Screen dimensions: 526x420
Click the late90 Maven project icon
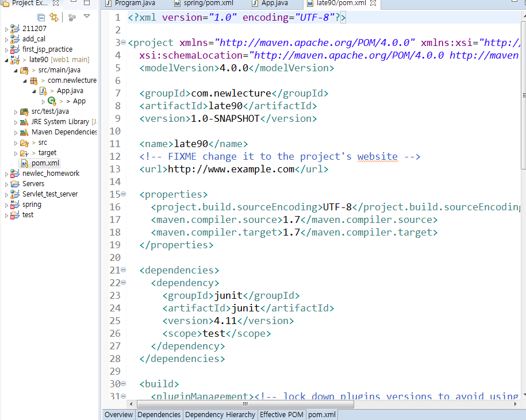coord(15,60)
